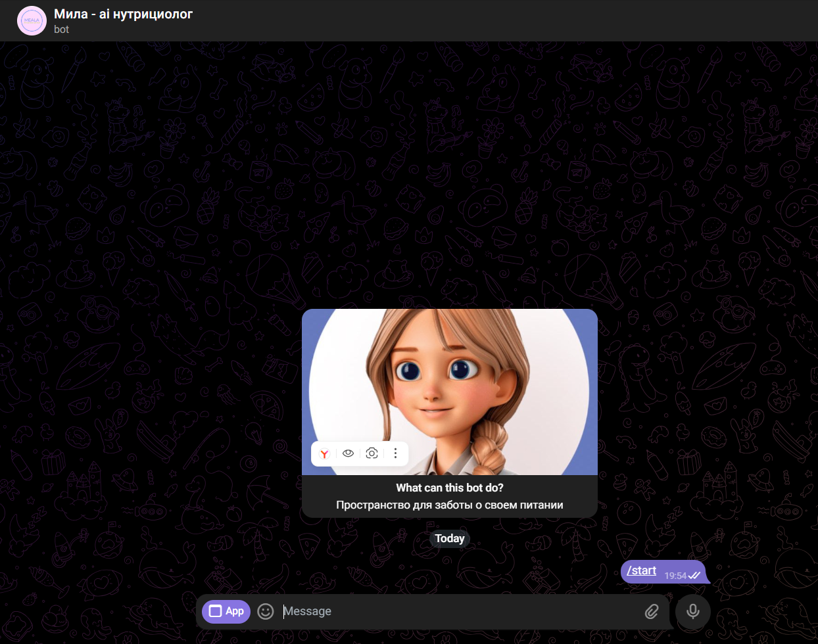Click the /start command link in message
The height and width of the screenshot is (644, 818).
pos(642,570)
